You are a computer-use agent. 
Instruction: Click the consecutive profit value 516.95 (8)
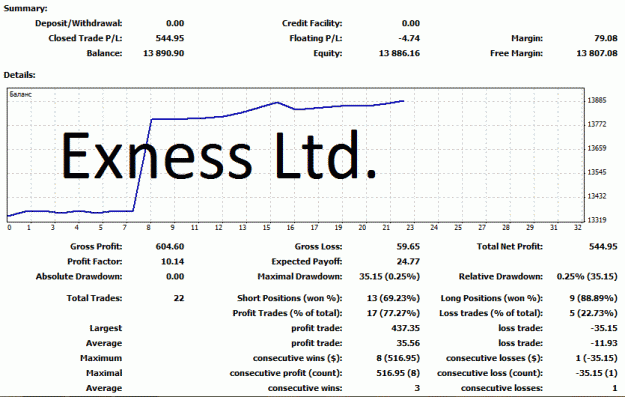coord(398,373)
